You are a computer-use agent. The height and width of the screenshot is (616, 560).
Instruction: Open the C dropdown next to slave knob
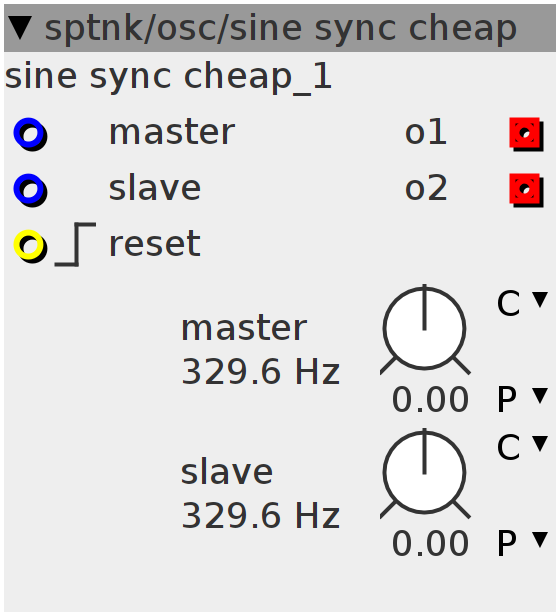522,446
